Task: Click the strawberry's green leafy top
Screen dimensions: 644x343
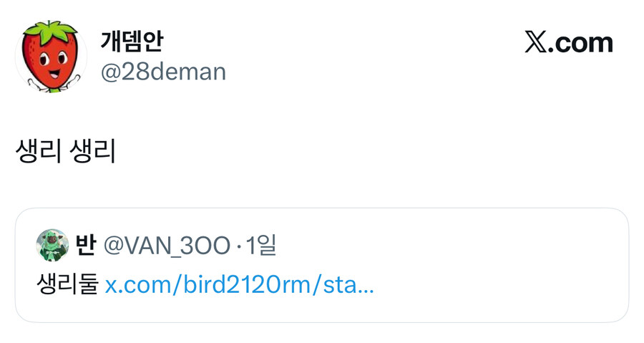Action: pos(50,29)
